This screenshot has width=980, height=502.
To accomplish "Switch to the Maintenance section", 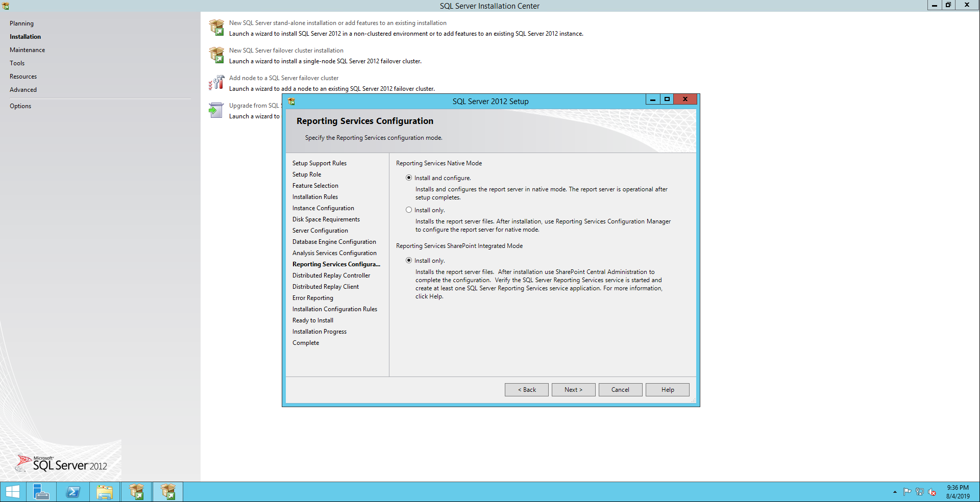I will [x=27, y=50].
